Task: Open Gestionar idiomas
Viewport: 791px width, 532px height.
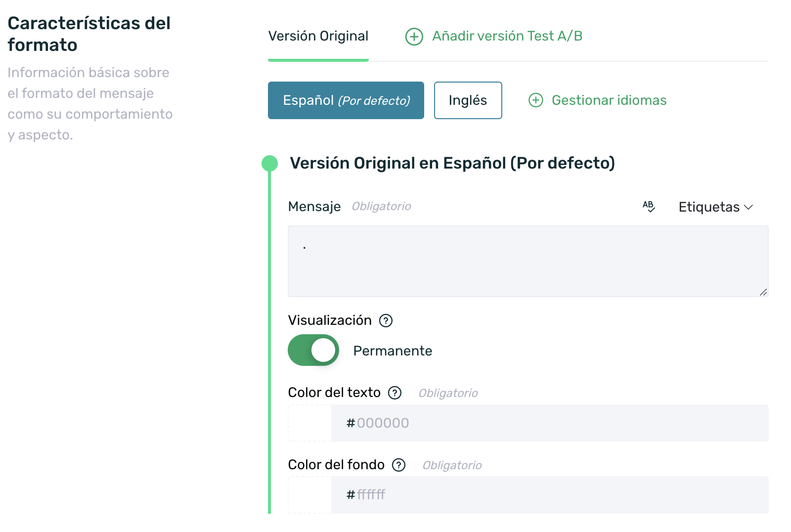Action: point(609,100)
